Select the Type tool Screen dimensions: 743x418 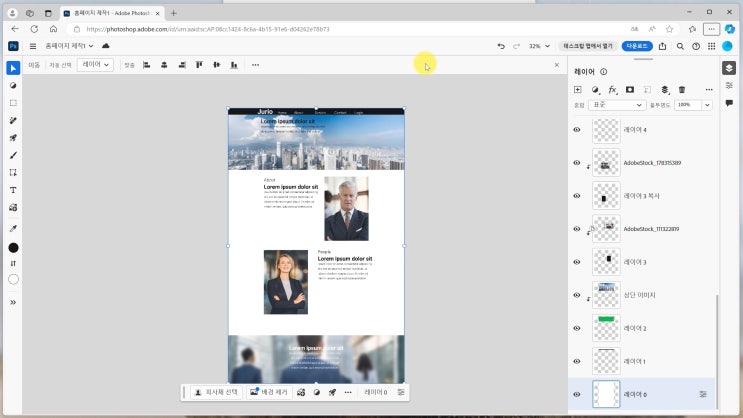13,189
